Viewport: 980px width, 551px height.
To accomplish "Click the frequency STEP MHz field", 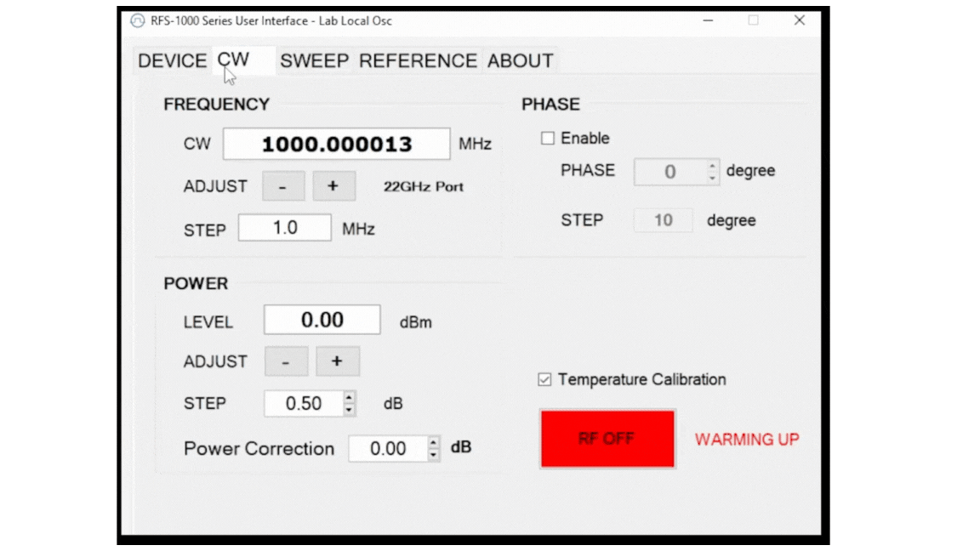I will [x=284, y=228].
